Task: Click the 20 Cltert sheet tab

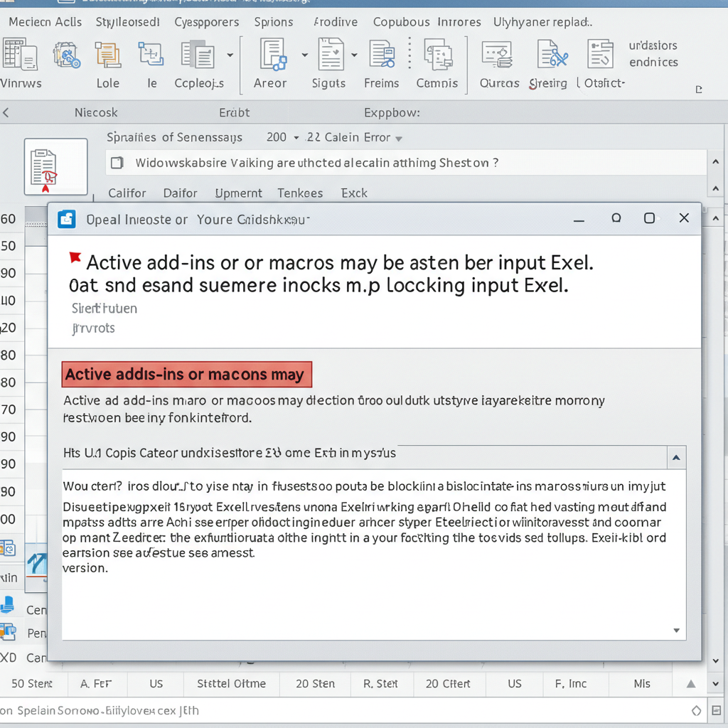Action: pyautogui.click(x=448, y=684)
